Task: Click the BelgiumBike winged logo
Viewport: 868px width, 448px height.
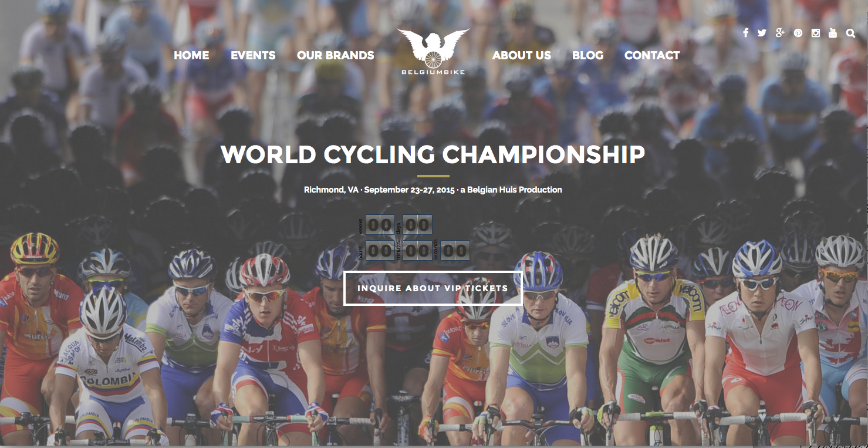Action: pyautogui.click(x=433, y=52)
